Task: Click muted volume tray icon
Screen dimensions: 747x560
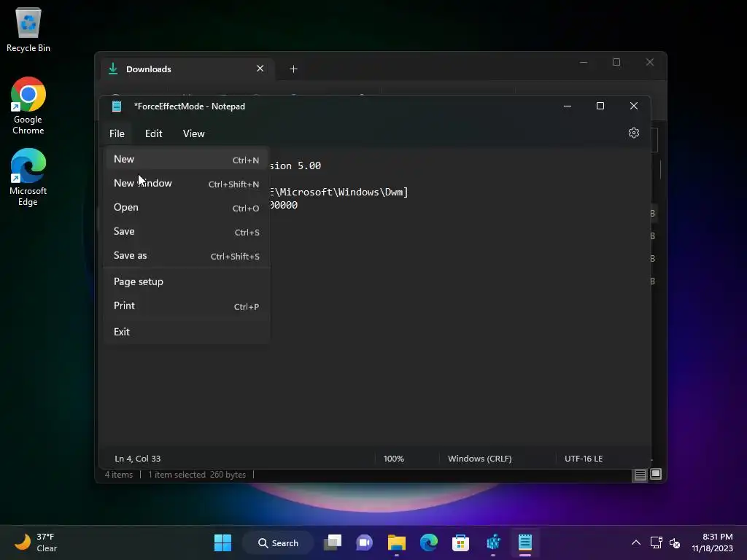Action: tap(675, 542)
